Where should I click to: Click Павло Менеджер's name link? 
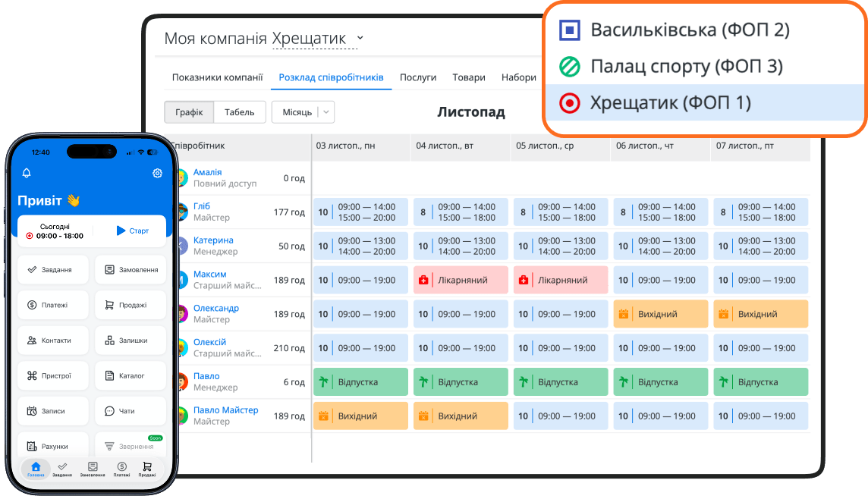206,375
